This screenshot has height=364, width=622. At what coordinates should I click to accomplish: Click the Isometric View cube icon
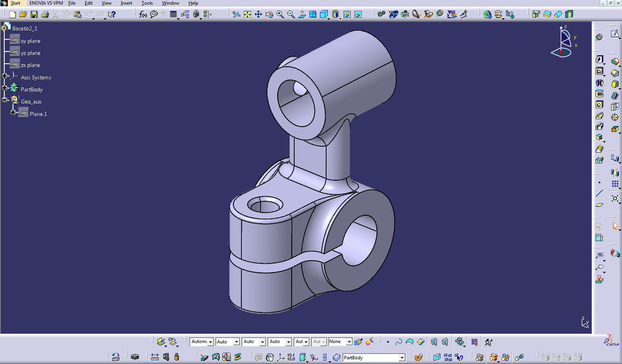tap(324, 15)
